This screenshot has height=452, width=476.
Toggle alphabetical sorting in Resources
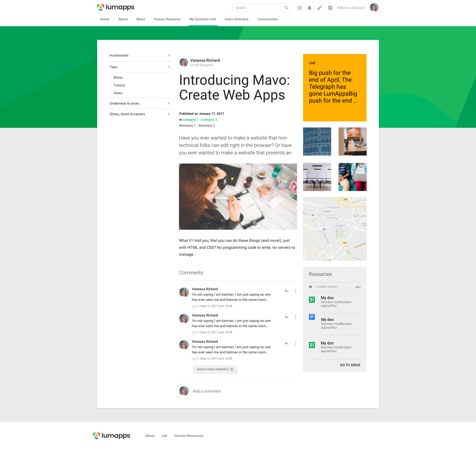pyautogui.click(x=358, y=287)
